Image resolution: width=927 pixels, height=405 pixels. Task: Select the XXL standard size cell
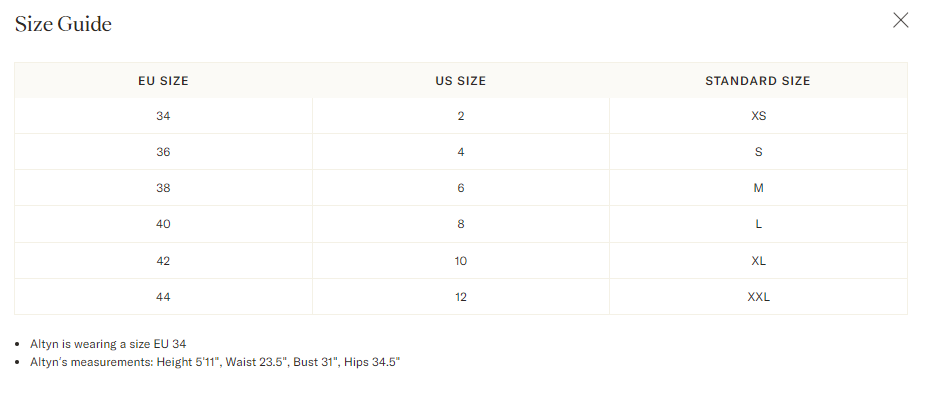tap(759, 297)
